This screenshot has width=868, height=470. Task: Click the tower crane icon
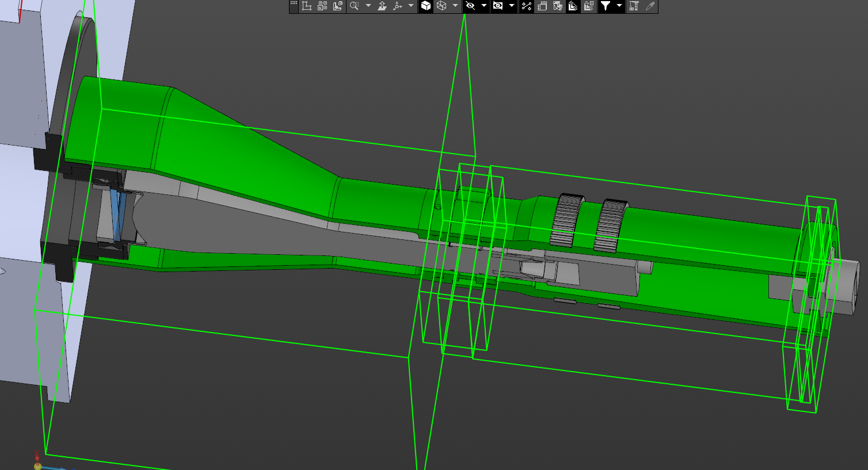(634, 6)
